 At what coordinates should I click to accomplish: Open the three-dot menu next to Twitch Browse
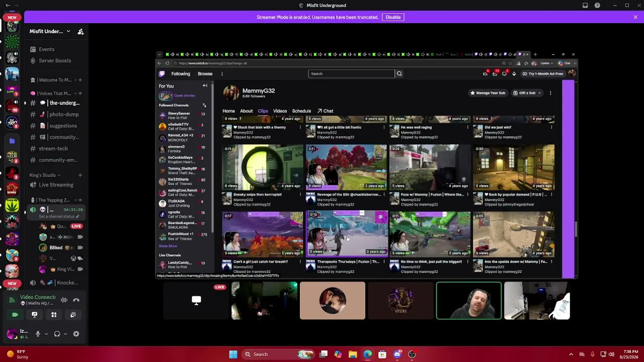pyautogui.click(x=222, y=74)
